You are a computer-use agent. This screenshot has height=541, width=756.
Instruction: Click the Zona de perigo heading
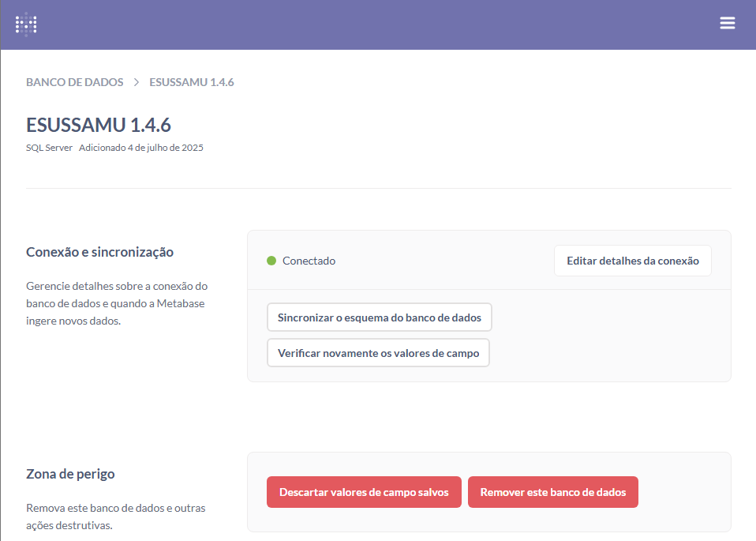coord(70,474)
